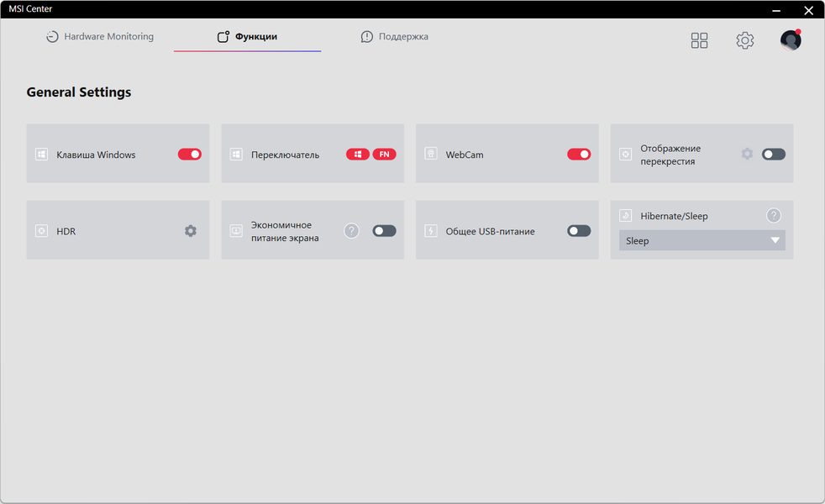The image size is (825, 504).
Task: Turn off the WebCam toggle
Action: (x=580, y=155)
